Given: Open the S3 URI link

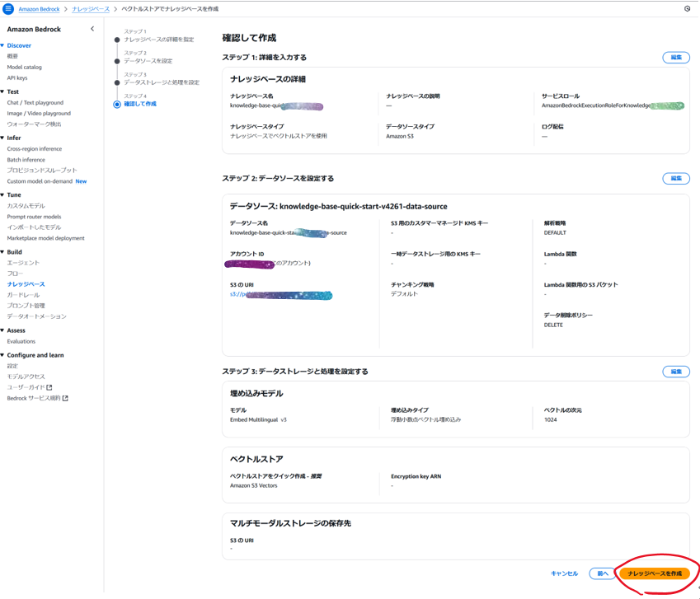Looking at the screenshot, I should pyautogui.click(x=281, y=295).
